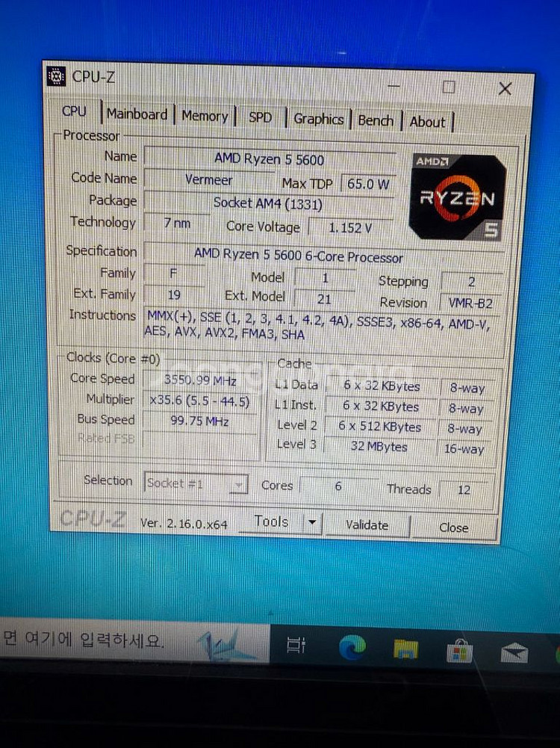Click the Name field 'AMD Ryzen 5 5600'
This screenshot has height=748, width=560.
[270, 158]
